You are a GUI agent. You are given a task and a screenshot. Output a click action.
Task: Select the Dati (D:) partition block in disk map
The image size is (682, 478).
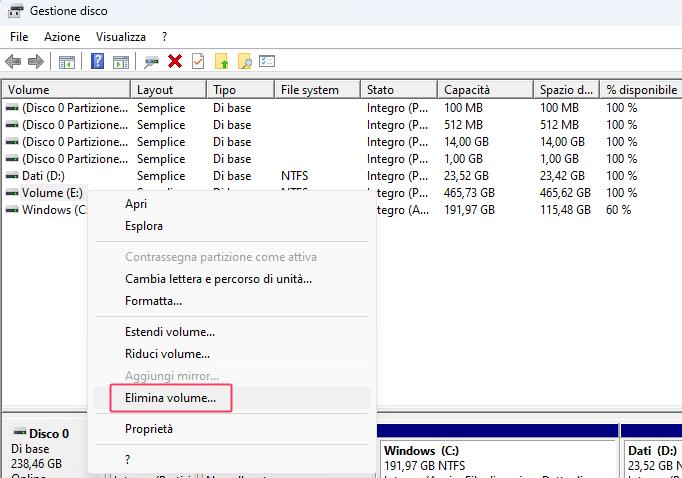tap(652, 458)
